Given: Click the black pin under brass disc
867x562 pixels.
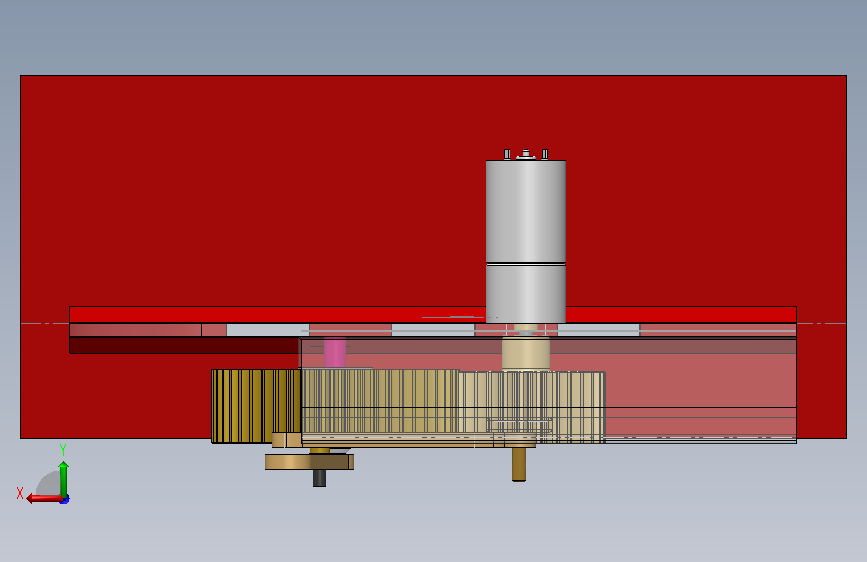Looking at the screenshot, I should (x=319, y=478).
